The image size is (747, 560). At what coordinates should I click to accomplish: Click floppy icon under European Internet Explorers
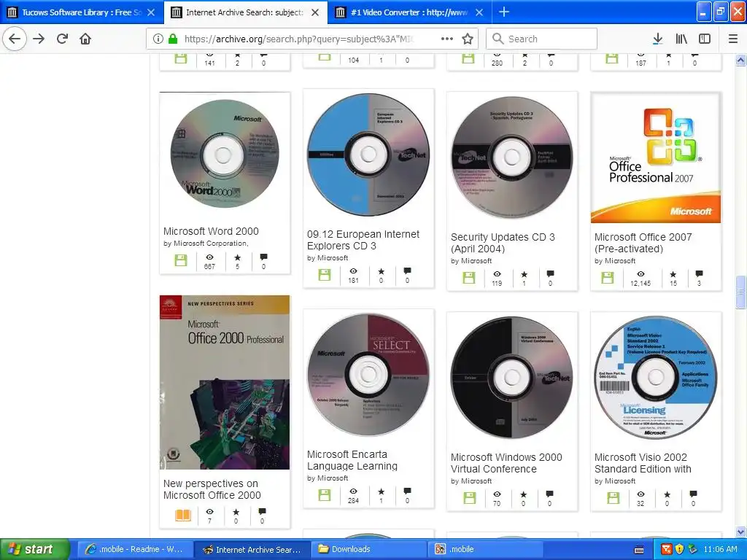point(325,275)
